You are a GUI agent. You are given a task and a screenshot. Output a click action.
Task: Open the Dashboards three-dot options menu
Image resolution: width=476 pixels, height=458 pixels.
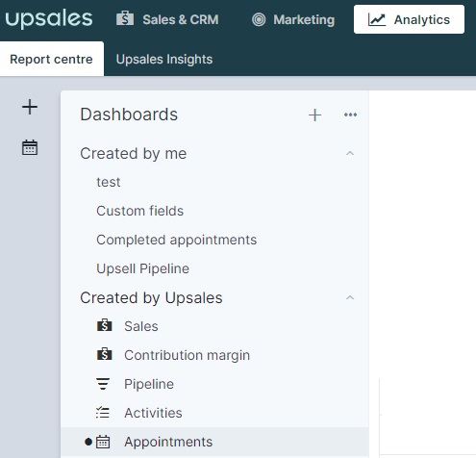(x=350, y=114)
